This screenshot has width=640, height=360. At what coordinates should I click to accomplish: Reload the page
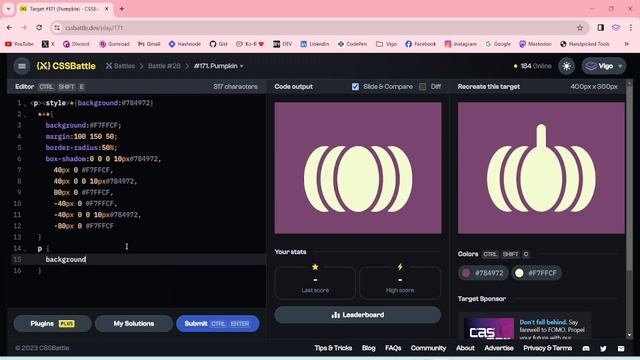coord(39,28)
